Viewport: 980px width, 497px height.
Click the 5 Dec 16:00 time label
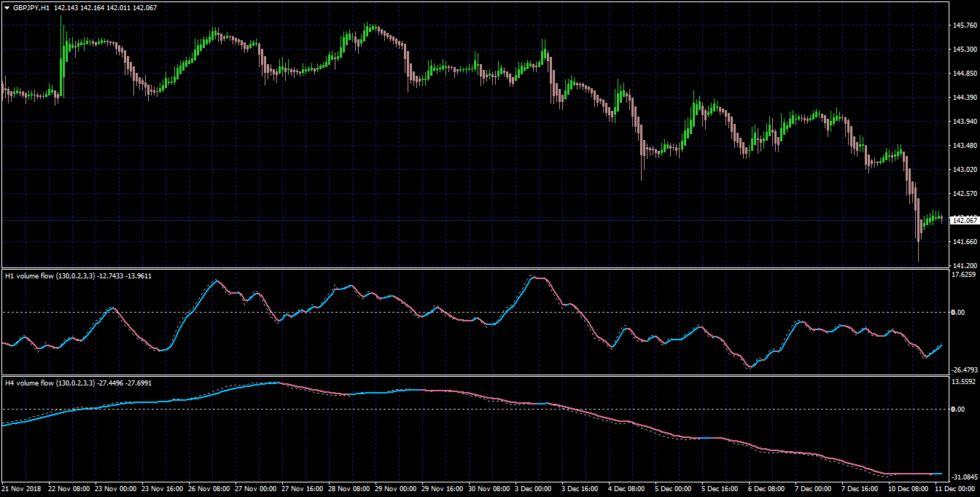point(722,488)
